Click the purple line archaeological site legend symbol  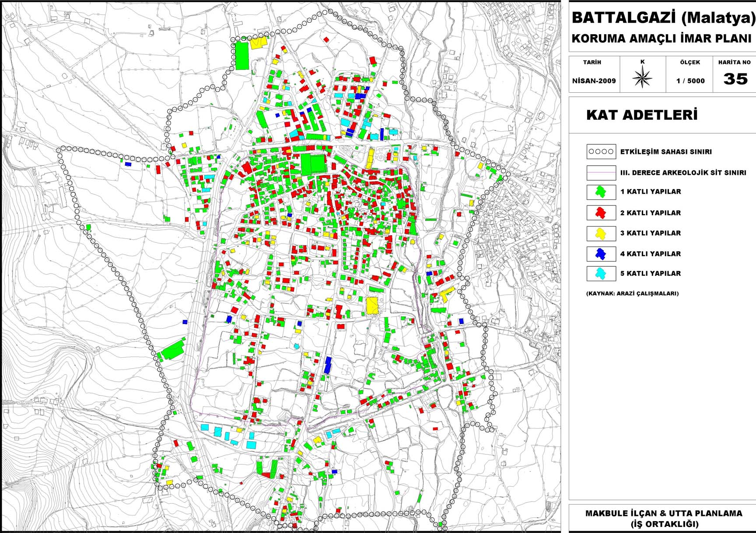pos(601,173)
